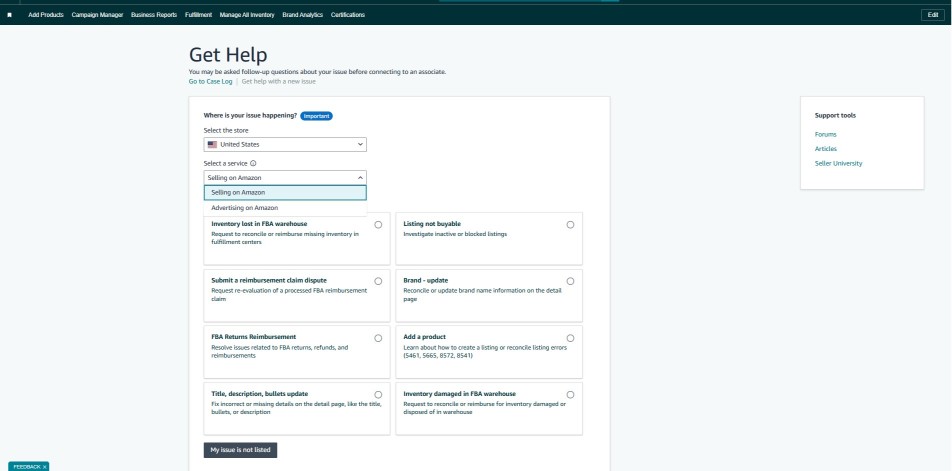Collapse the Select a service dropdown
952x471 pixels.
pyautogui.click(x=285, y=177)
